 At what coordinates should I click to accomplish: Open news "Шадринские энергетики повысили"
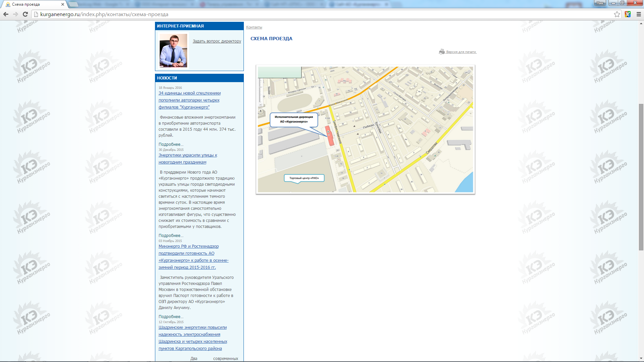(193, 338)
